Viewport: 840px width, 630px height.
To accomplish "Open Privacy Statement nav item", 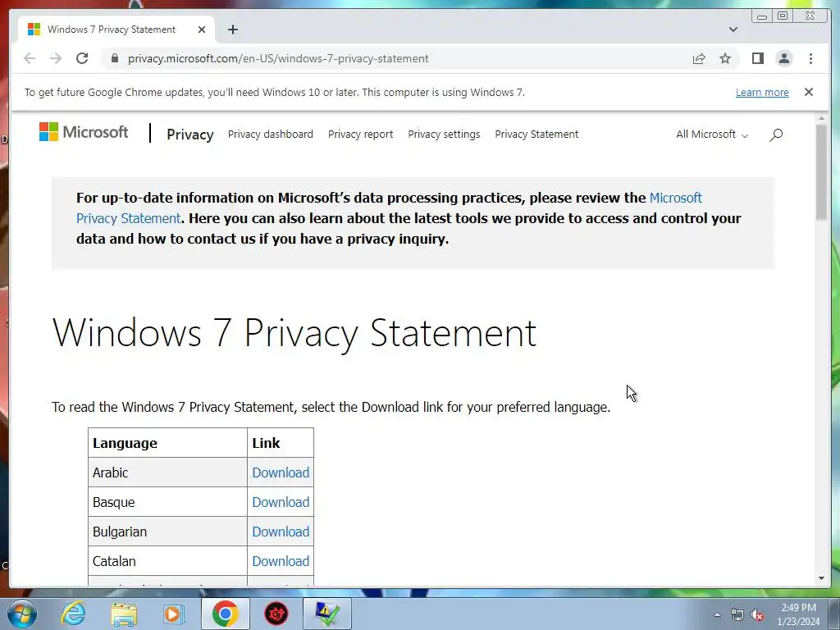I will point(536,135).
